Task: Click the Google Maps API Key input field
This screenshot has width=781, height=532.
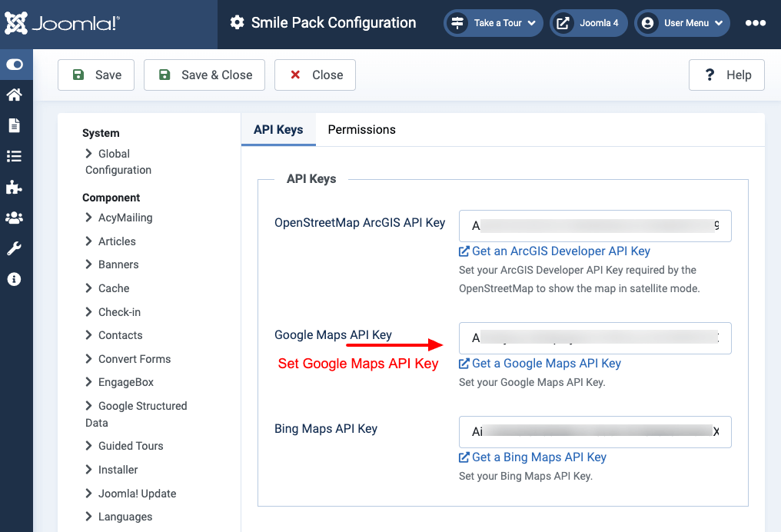Action: tap(595, 338)
